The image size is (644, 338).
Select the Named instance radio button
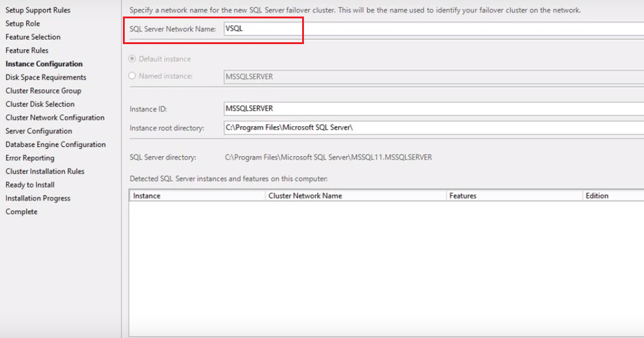click(x=132, y=76)
